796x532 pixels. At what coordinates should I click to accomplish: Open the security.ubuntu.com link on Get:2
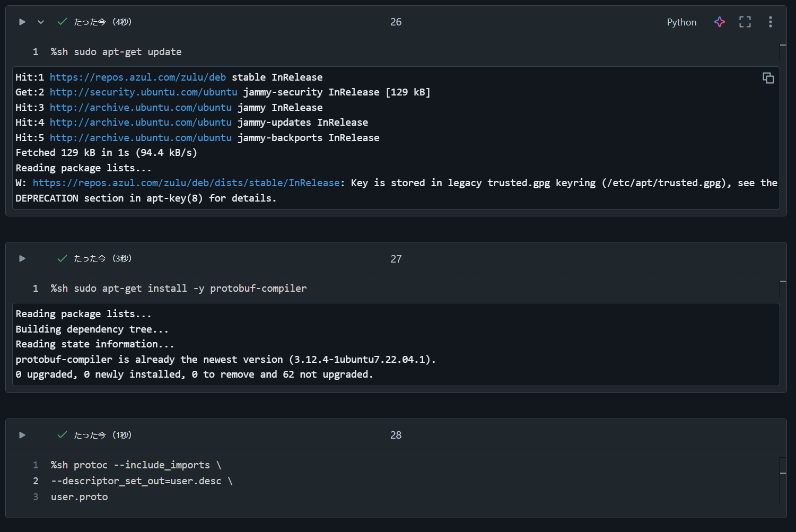pos(144,92)
